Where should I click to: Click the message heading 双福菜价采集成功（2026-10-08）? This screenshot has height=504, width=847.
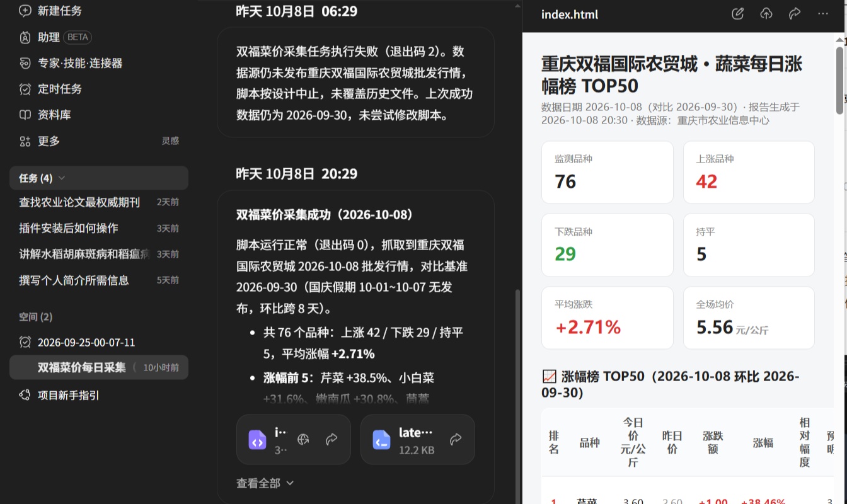(x=325, y=215)
